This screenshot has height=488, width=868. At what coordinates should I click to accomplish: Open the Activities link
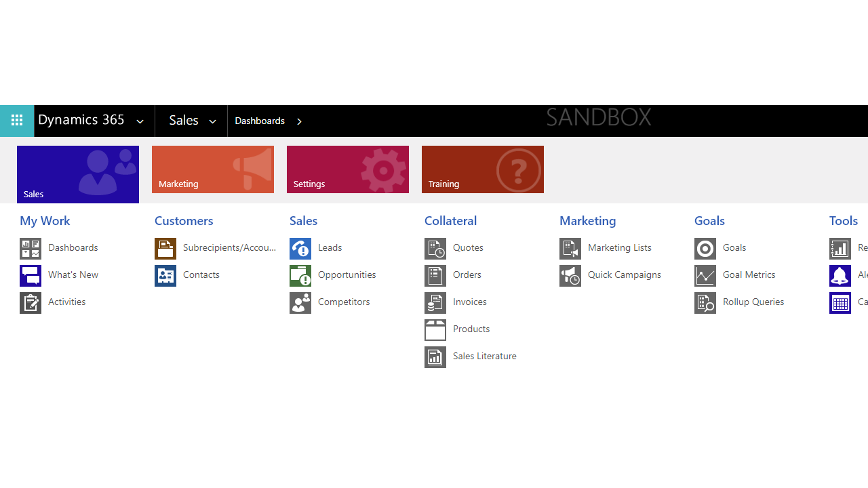(x=67, y=302)
